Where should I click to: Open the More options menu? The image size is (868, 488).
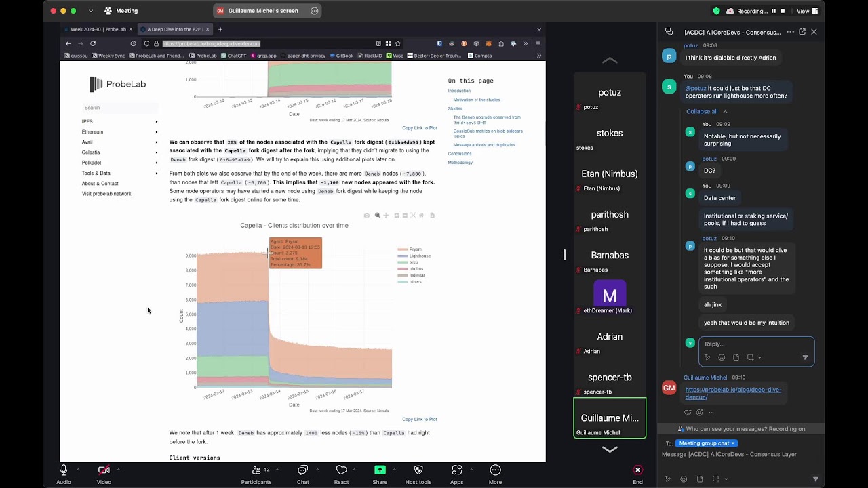pos(495,474)
